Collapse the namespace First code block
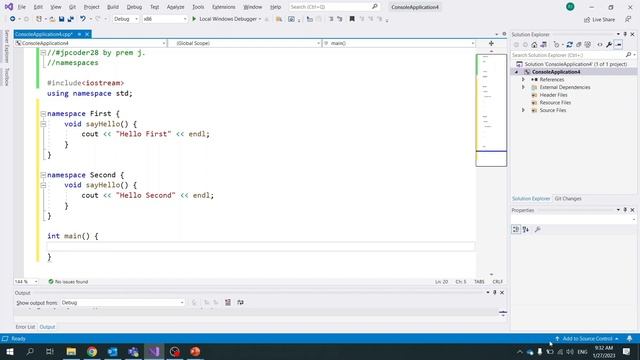Viewport: 640px width, 360px height. pos(43,114)
